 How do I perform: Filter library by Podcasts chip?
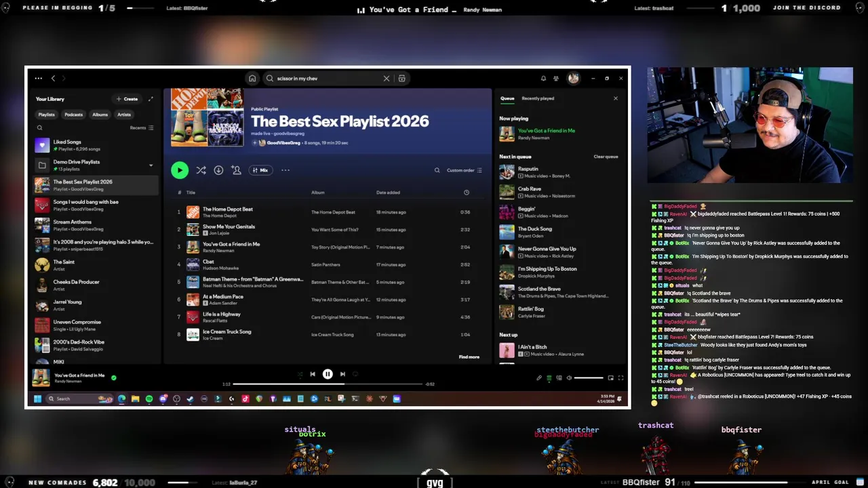[73, 115]
